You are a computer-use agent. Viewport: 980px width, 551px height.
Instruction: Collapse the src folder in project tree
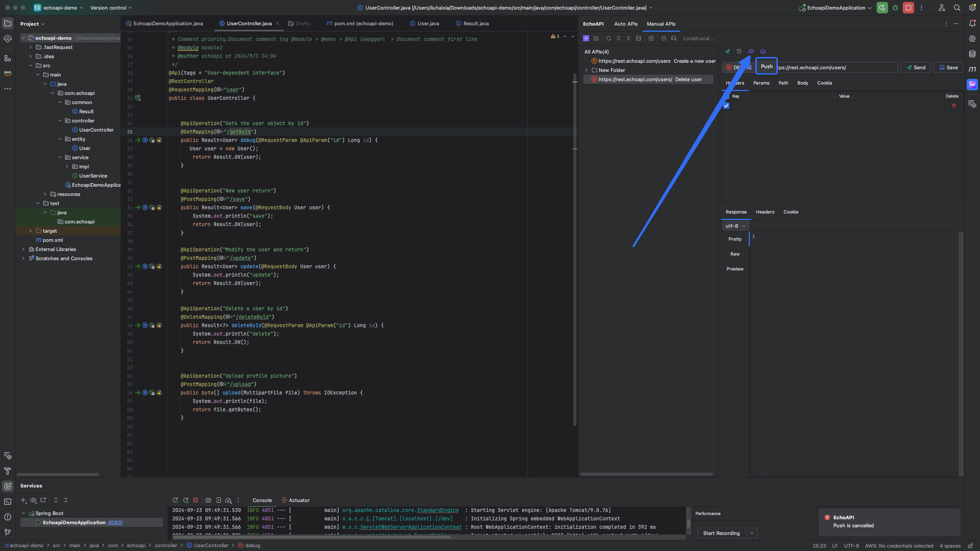pos(31,65)
